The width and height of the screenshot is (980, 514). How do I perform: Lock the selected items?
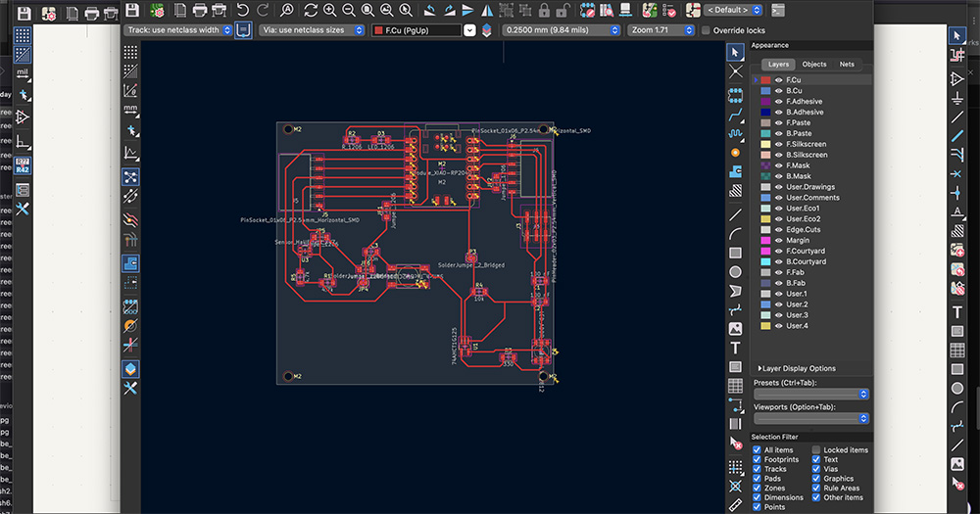pos(544,10)
